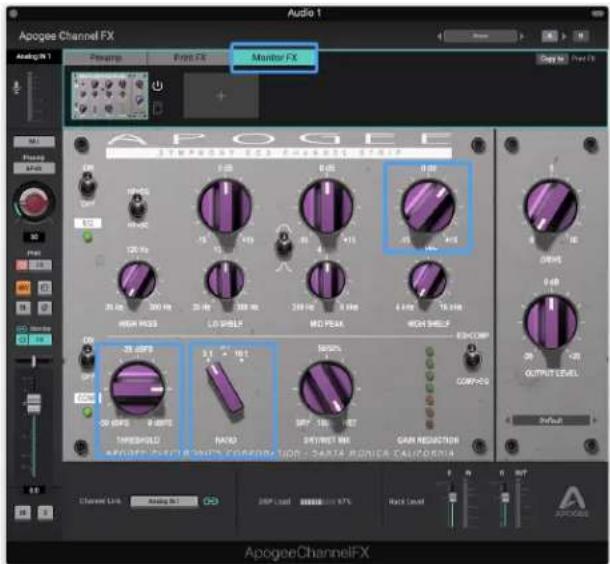Click the Rack Level IN fader
This screenshot has height=564, width=610.
[x=452, y=497]
